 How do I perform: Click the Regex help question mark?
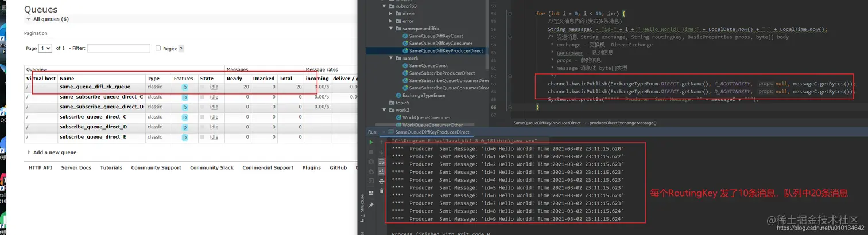(181, 49)
